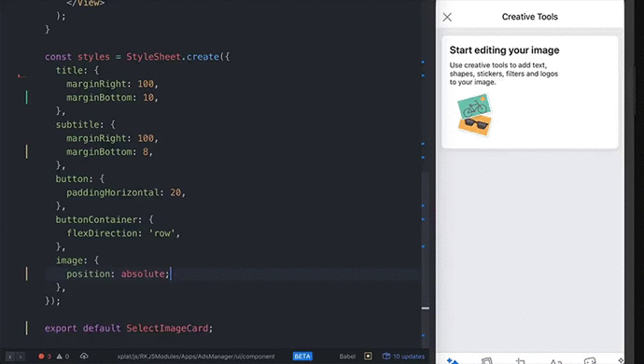Click the line 'paddingHorizontal: 20,'
This screenshot has height=364, width=644.
(126, 192)
